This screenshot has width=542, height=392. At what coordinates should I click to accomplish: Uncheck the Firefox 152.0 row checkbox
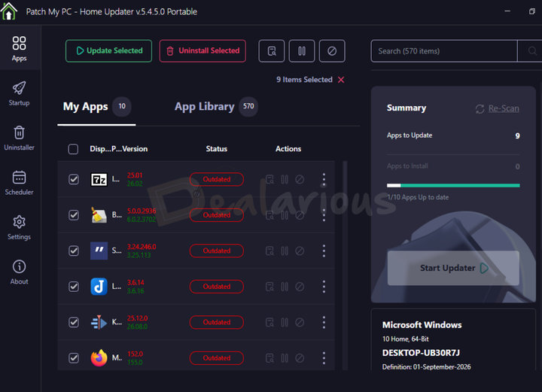tap(74, 358)
